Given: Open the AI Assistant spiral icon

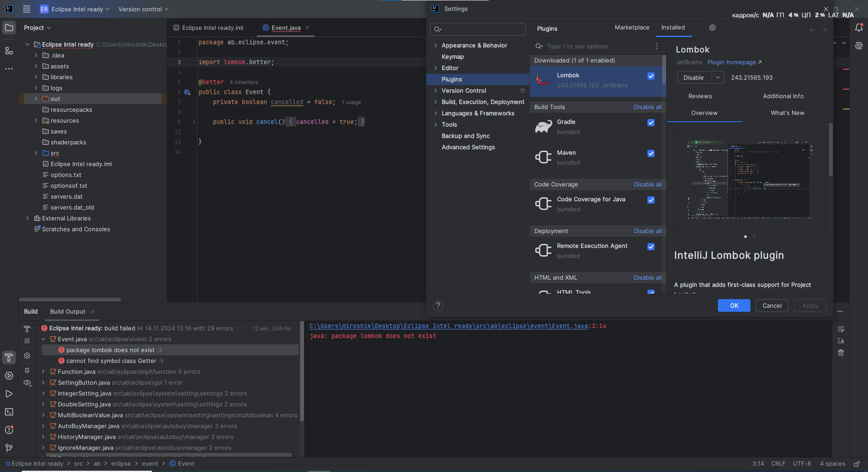Looking at the screenshot, I should [x=859, y=46].
